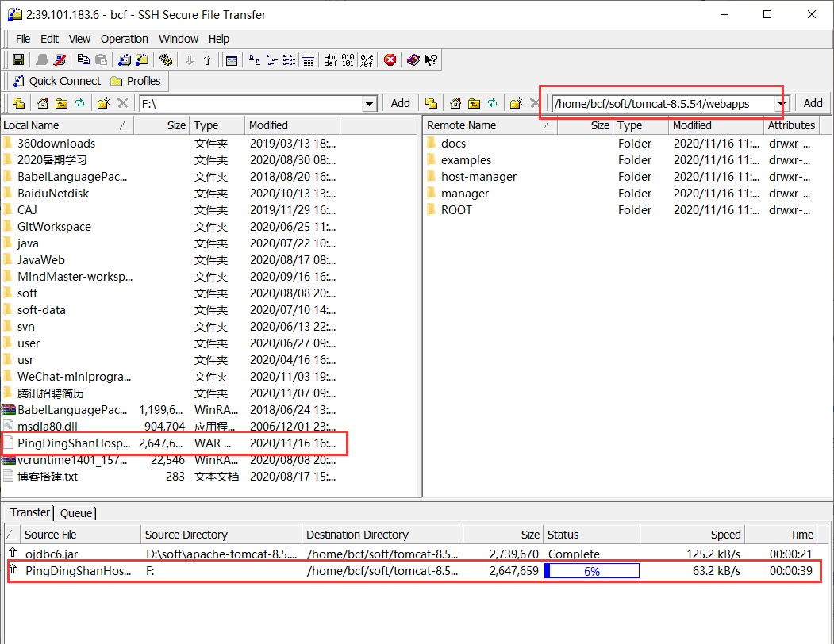Go to the local home folder icon
The height and width of the screenshot is (644, 834).
[43, 103]
